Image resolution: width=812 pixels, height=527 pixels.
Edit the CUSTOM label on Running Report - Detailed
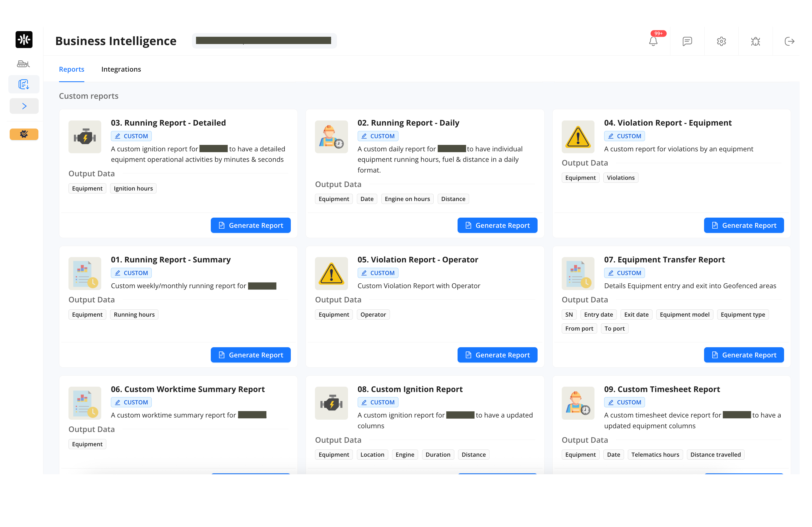(x=131, y=136)
